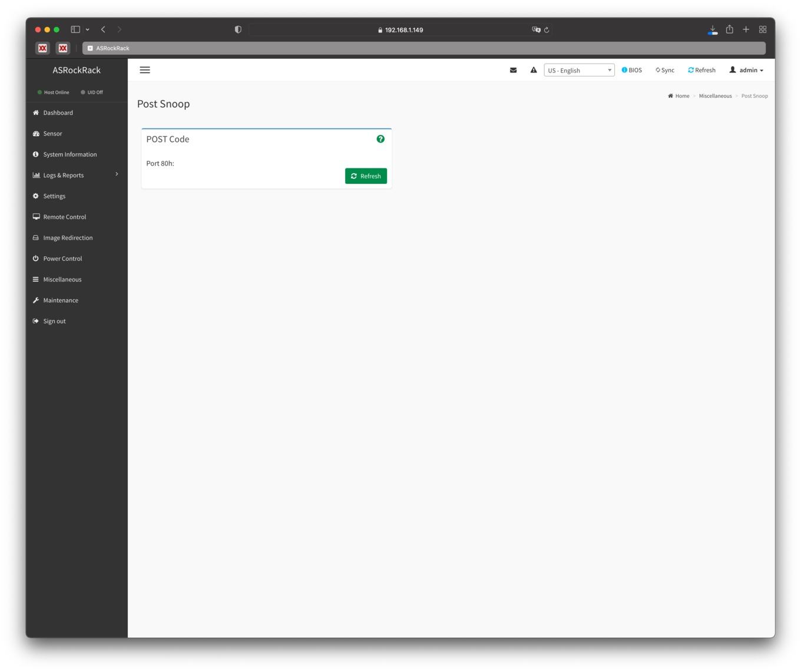Open the Dashboard page in the sidebar

(x=58, y=112)
